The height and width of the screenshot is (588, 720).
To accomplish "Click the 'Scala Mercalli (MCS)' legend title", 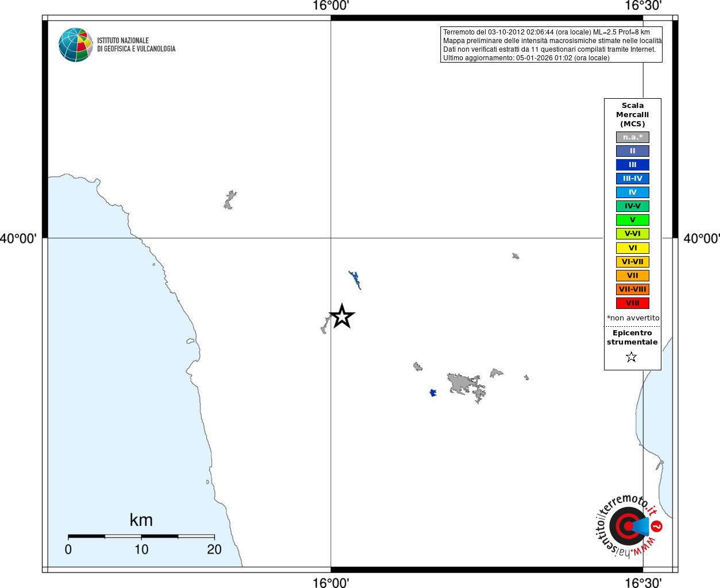I will (633, 115).
